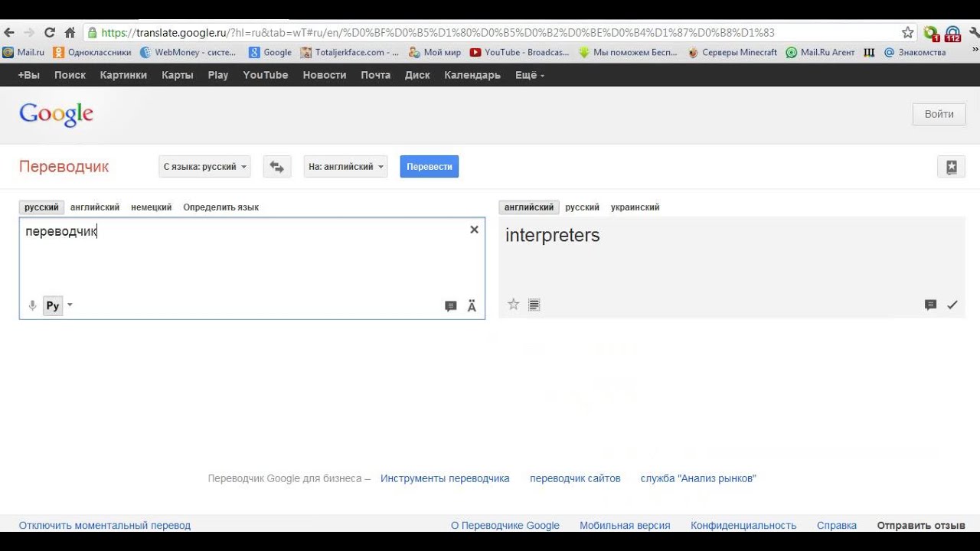Open +Вы in the Google bar
Screen dimensions: 980x551
coord(28,75)
